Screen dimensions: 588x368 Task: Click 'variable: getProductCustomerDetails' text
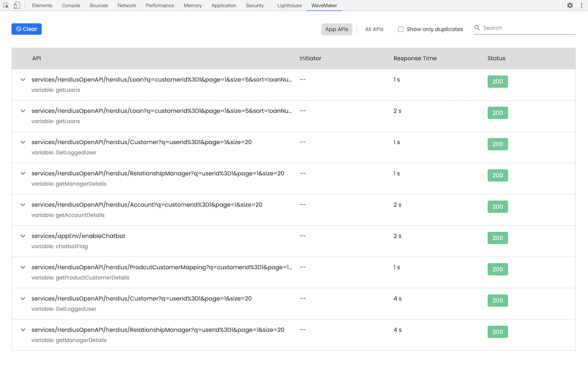(x=80, y=278)
